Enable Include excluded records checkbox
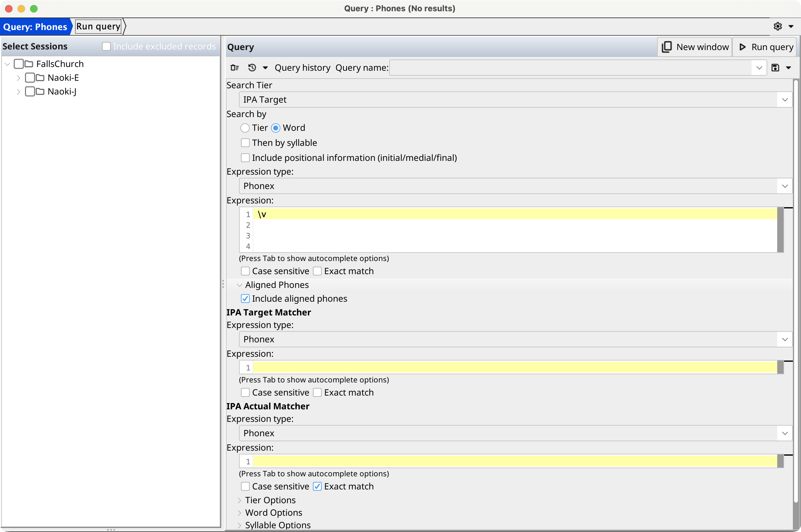The height and width of the screenshot is (532, 801). click(x=106, y=46)
